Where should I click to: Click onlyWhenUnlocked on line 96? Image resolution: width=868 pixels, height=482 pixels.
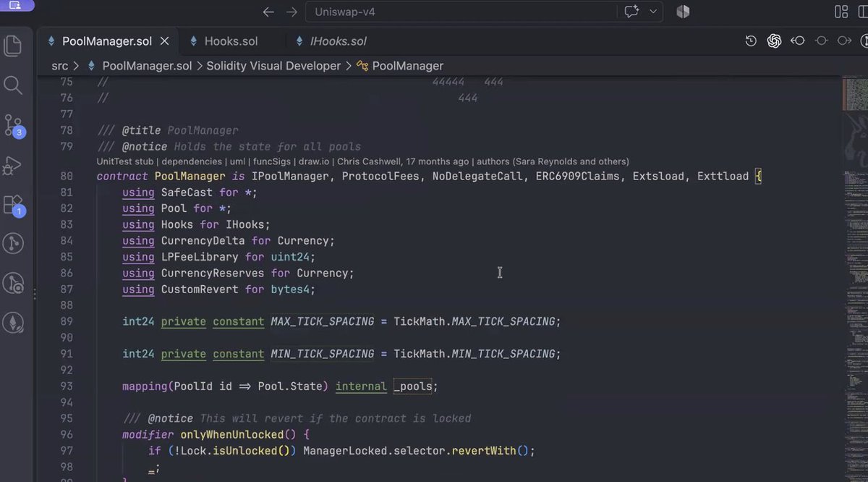231,435
